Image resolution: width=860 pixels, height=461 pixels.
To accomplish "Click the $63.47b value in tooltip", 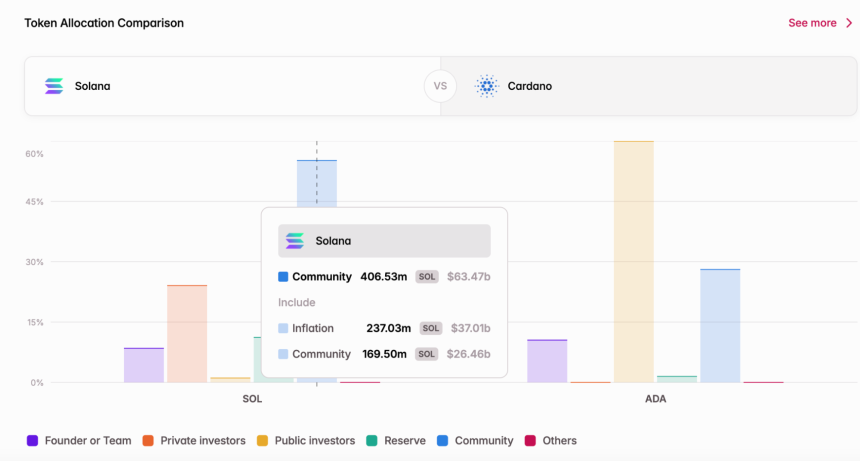I will (x=468, y=277).
